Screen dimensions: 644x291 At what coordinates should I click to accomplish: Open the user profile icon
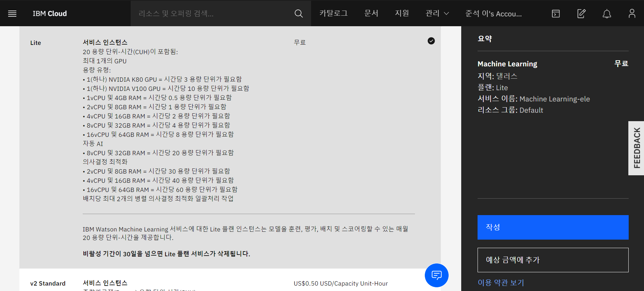pyautogui.click(x=632, y=14)
